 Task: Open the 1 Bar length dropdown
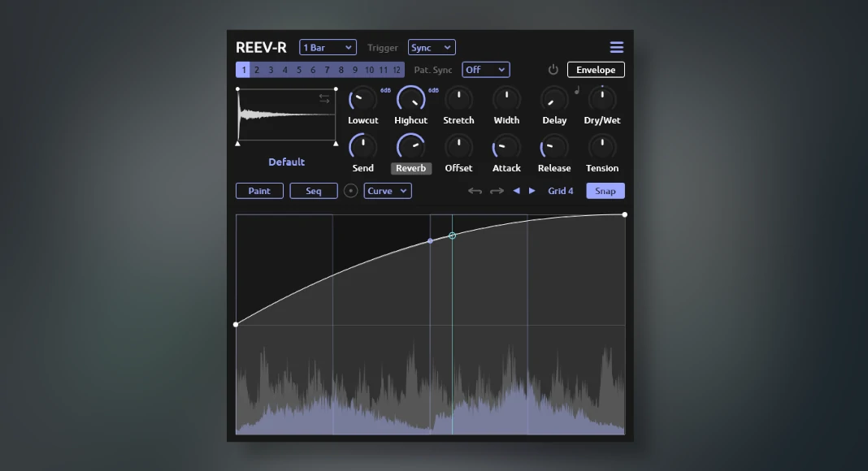[328, 48]
